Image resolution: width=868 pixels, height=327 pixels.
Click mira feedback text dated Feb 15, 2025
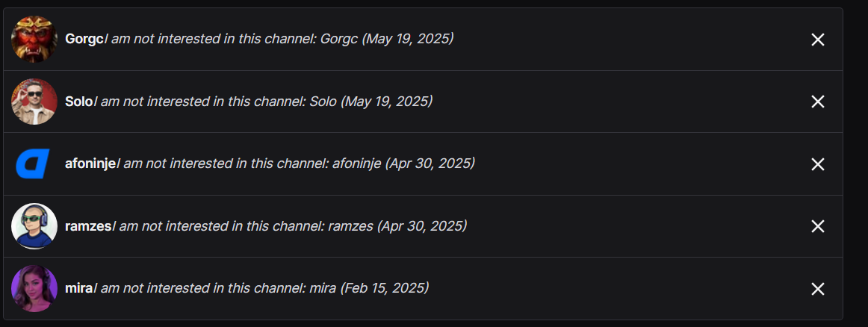click(261, 287)
